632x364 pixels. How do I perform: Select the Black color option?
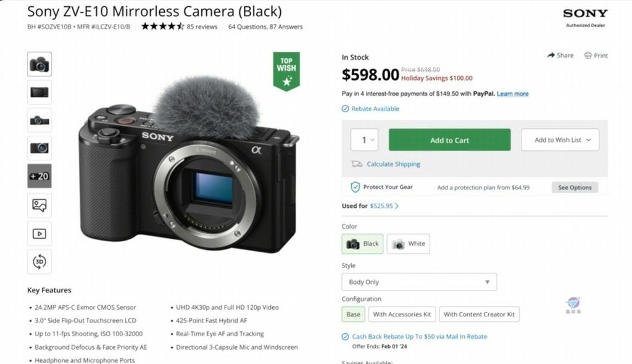click(362, 244)
